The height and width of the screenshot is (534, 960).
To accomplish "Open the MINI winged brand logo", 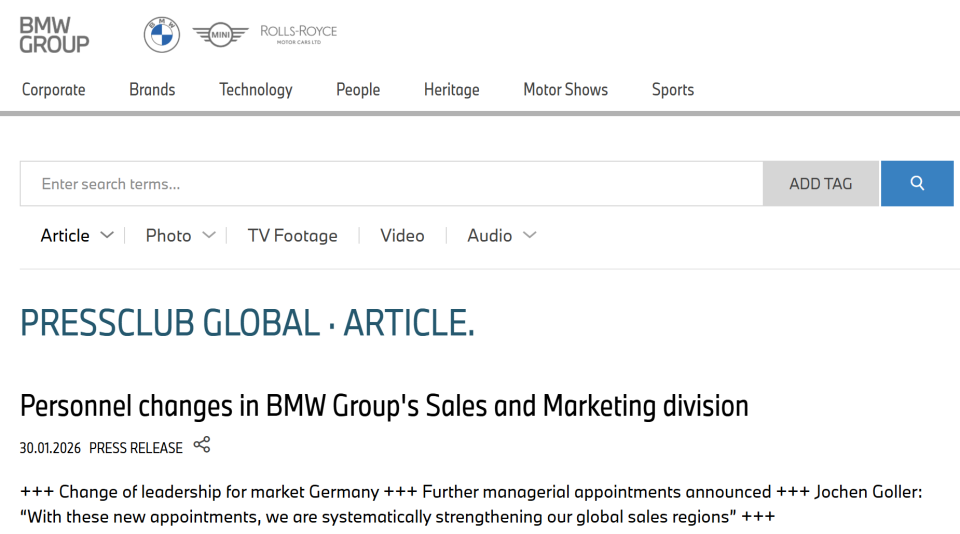I will [220, 35].
